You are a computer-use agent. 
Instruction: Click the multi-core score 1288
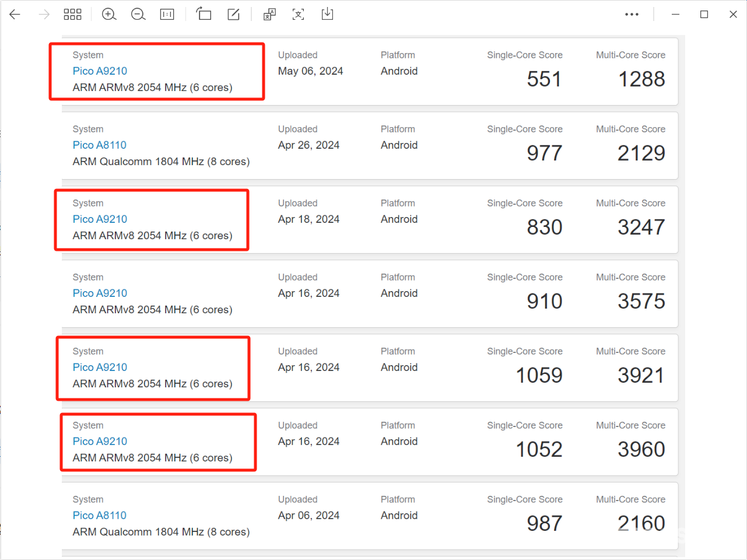click(x=641, y=79)
